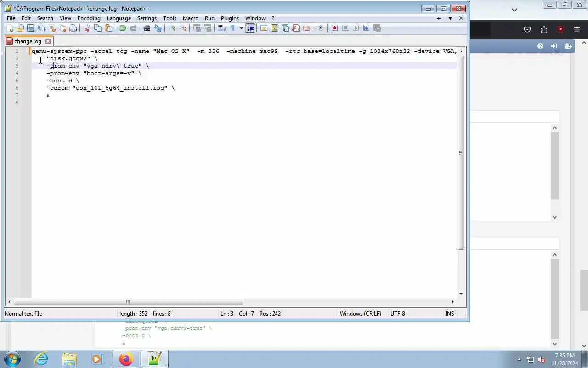Run macro multiple times icon
Screen dimensions: 588x368
[366, 28]
